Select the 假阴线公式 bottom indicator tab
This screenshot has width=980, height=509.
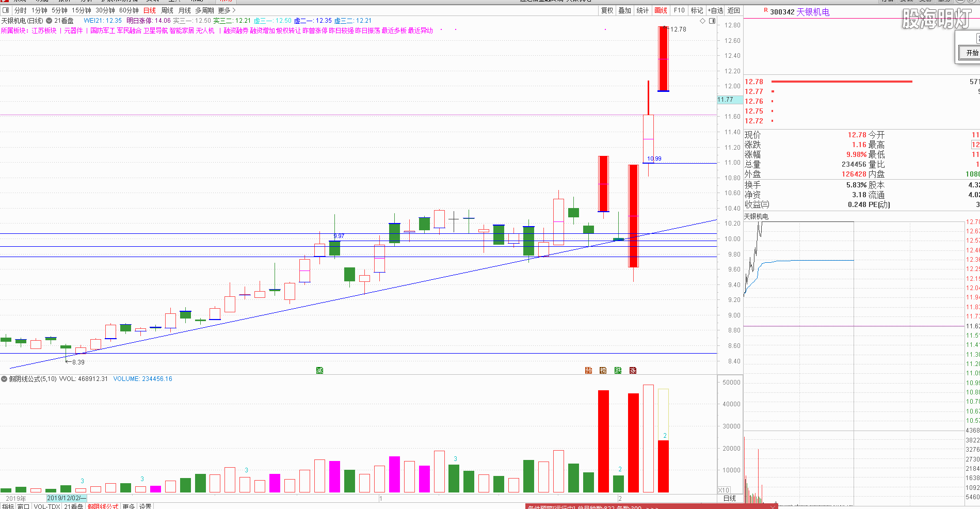[103, 506]
